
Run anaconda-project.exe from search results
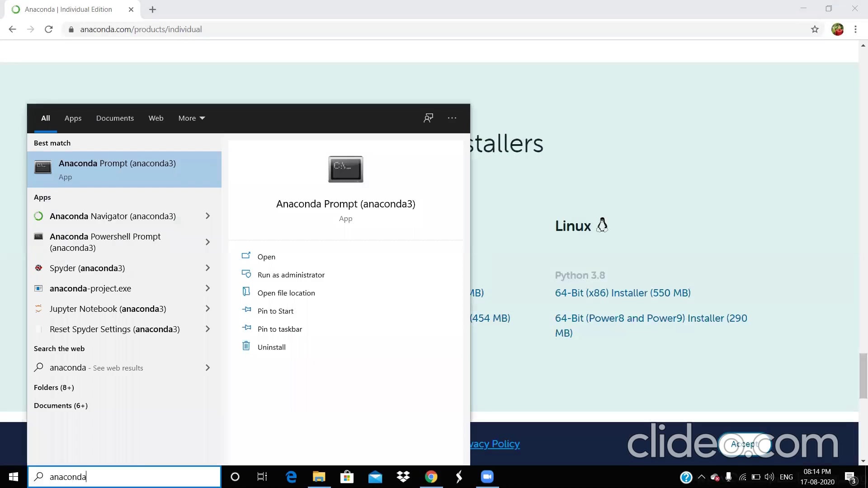point(90,288)
